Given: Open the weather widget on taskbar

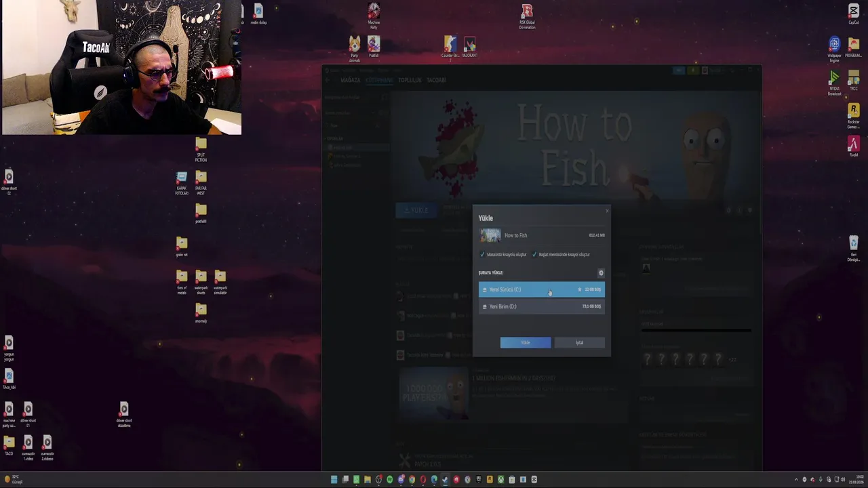Looking at the screenshot, I should (x=14, y=480).
